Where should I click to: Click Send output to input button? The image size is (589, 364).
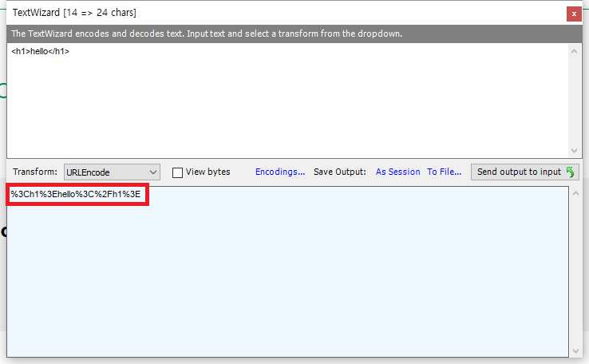525,172
